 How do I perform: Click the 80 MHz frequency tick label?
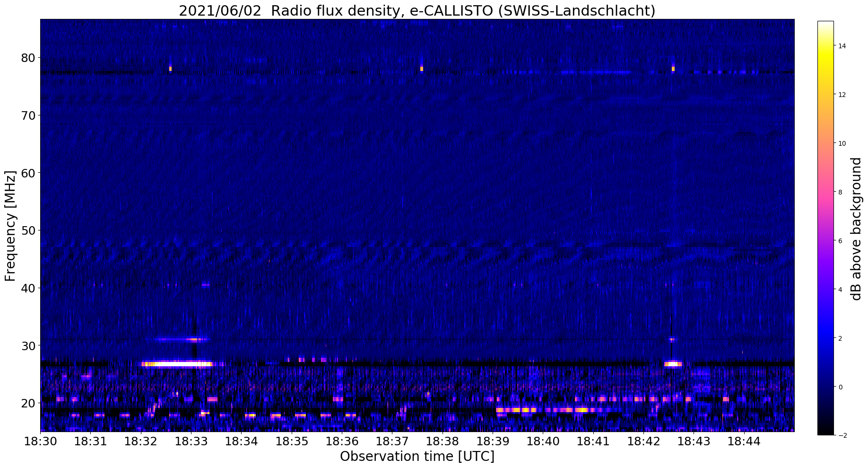point(28,58)
